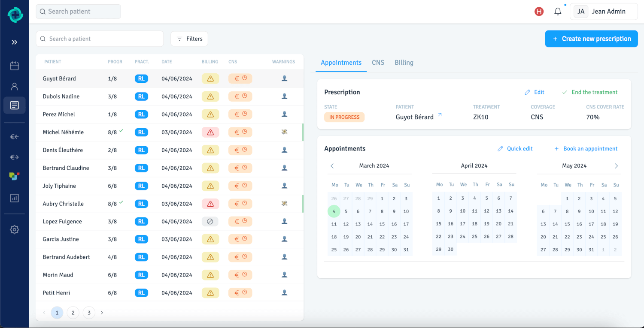Image resolution: width=644 pixels, height=328 pixels.
Task: Select April 15 on the calendar
Action: tap(438, 224)
